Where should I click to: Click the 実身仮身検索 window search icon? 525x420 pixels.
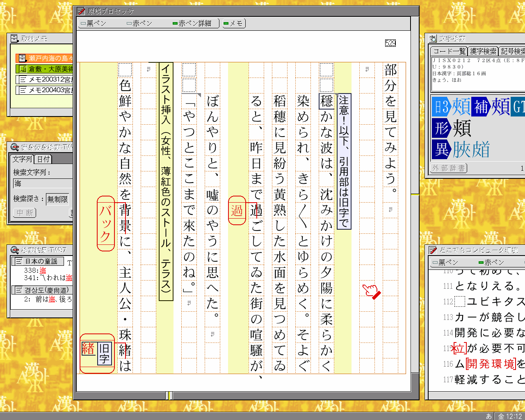pyautogui.click(x=14, y=147)
